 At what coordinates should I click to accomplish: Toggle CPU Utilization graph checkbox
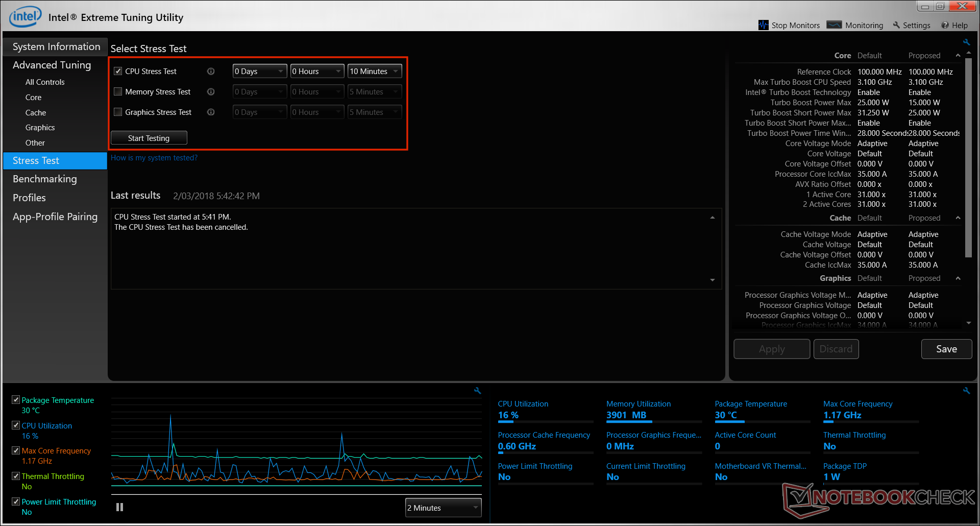16,425
